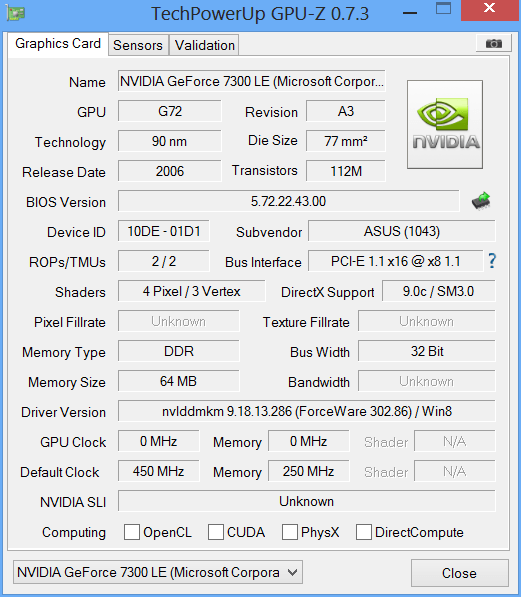Tick the DirectCompute checkbox

click(364, 532)
